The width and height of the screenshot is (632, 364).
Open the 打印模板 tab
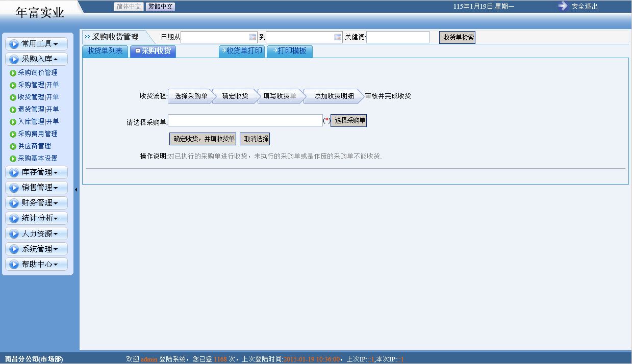click(x=290, y=51)
